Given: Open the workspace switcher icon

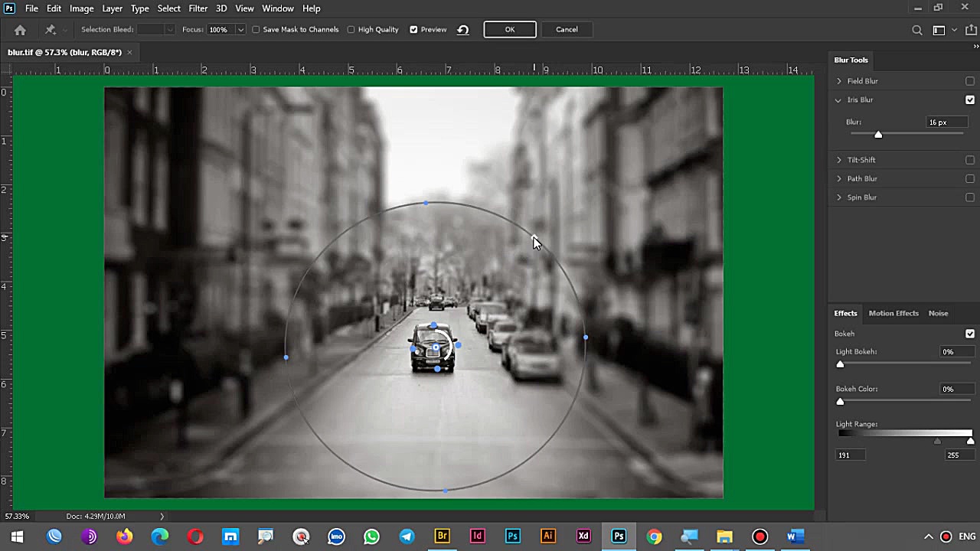Looking at the screenshot, I should (x=939, y=30).
